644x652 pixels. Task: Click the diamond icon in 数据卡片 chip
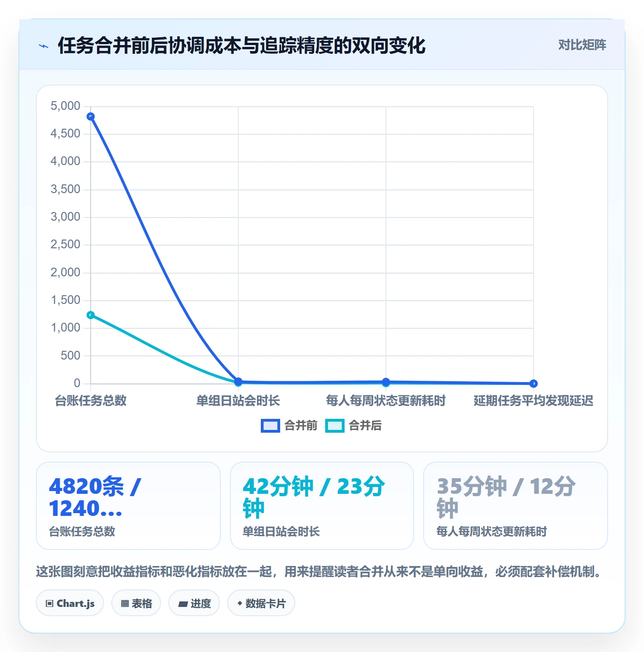(240, 603)
